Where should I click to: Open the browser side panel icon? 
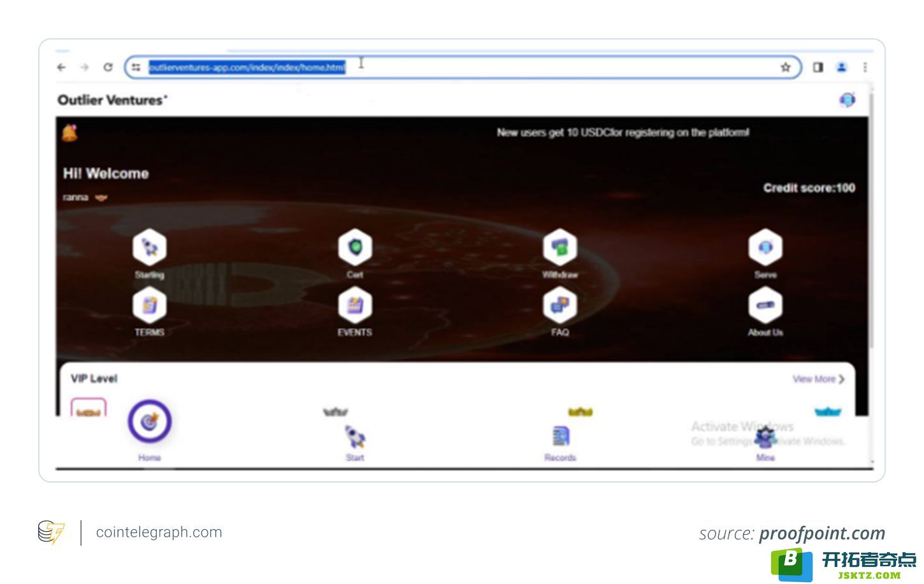coord(818,67)
